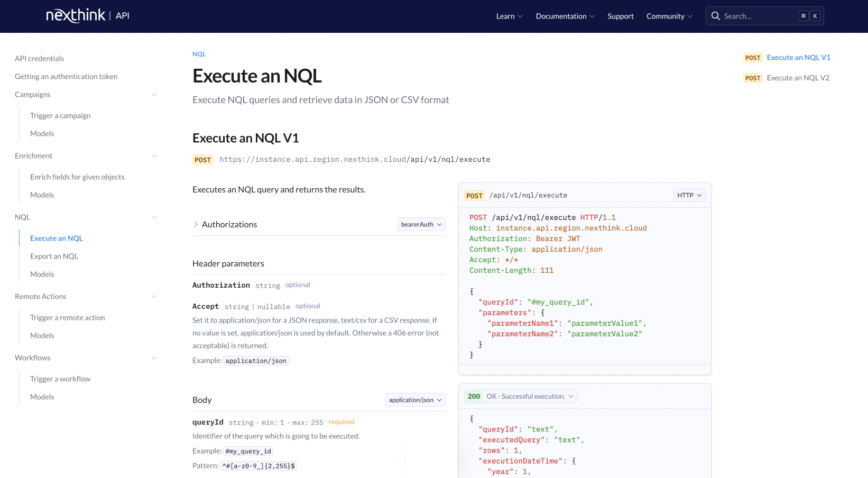
Task: Open Export an NQL page
Action: pyautogui.click(x=54, y=256)
